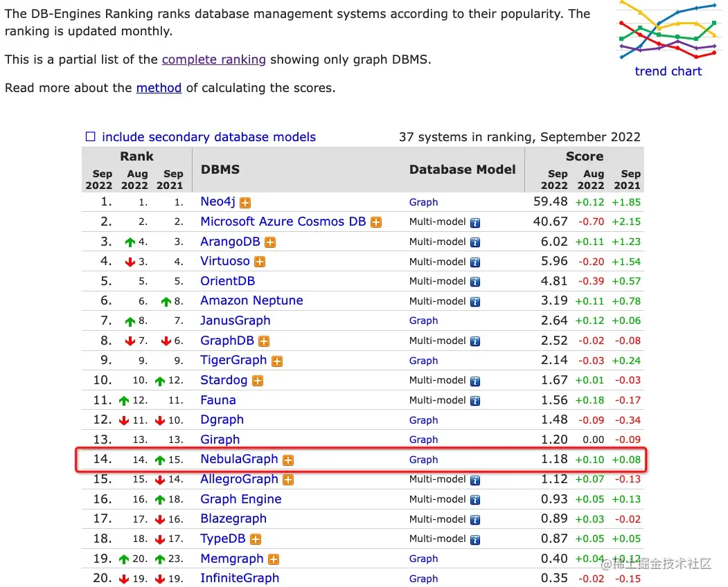The height and width of the screenshot is (587, 728).
Task: Click Multi-model info icon in ArangoDB row
Action: coord(475,243)
